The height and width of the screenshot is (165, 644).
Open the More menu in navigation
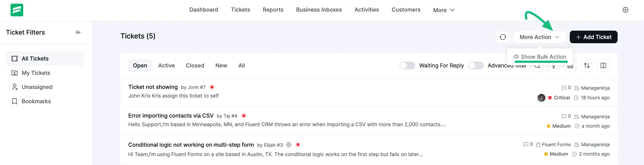click(443, 10)
